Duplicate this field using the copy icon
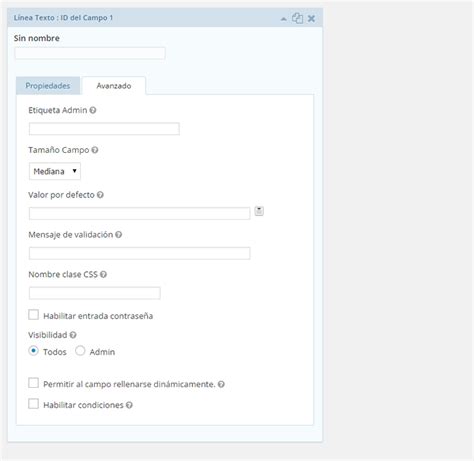 pos(297,18)
